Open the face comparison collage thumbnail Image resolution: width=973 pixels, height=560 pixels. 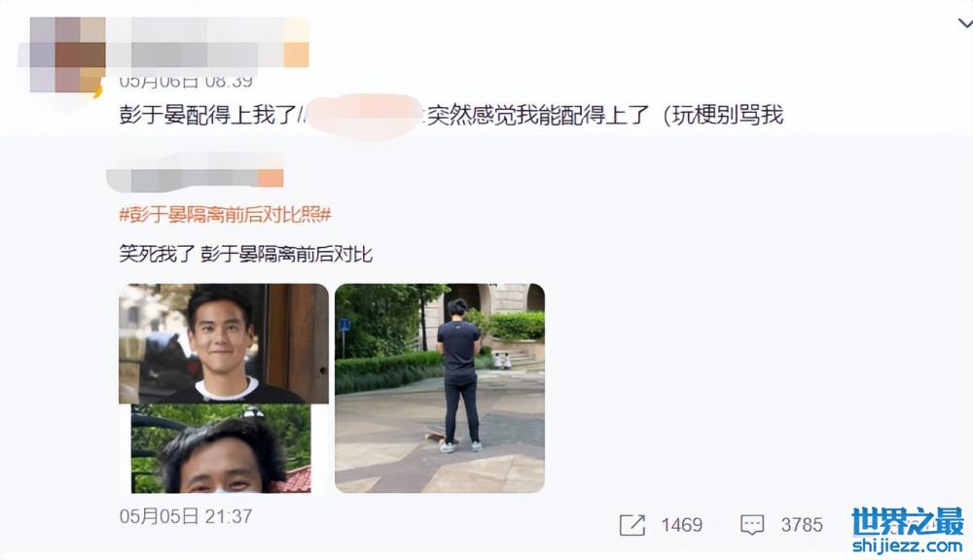[224, 388]
